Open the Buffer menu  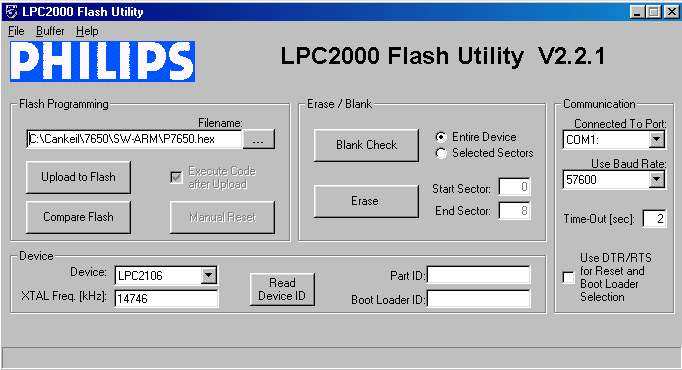50,31
